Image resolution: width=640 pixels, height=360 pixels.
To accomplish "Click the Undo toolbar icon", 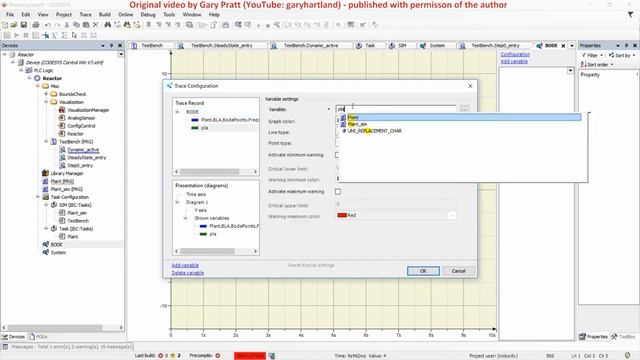I will click(47, 25).
